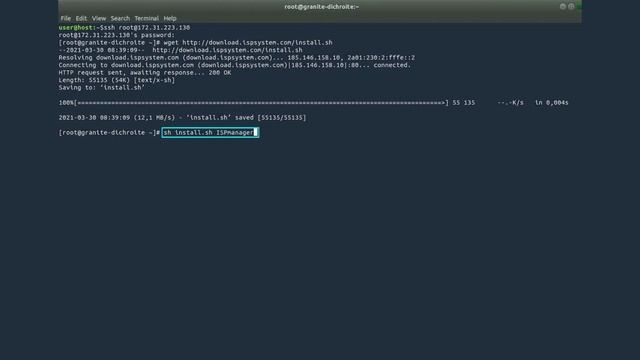Screen dimensions: 640x360
Task: Click the wget install.sh URL in the command line
Action: [x=257, y=42]
